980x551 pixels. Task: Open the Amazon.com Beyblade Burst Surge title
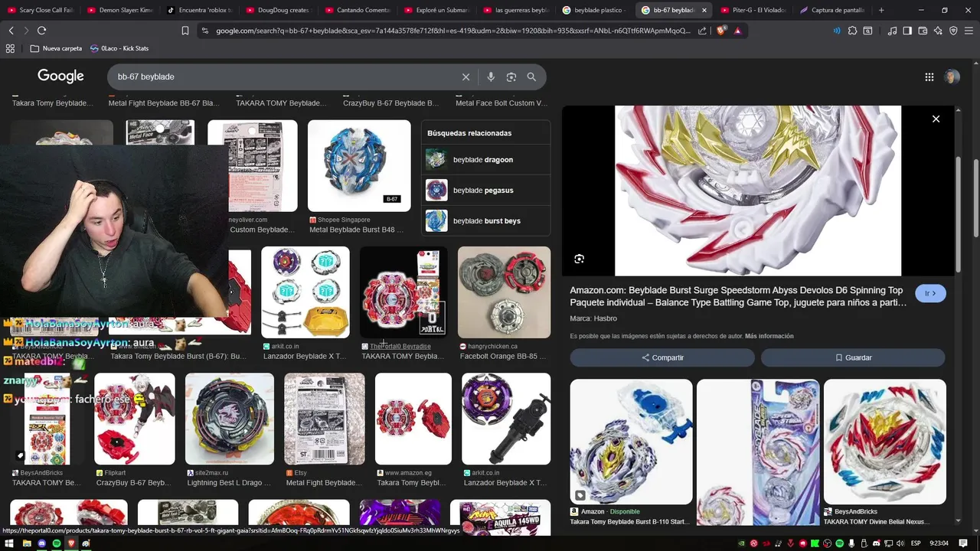[738, 296]
